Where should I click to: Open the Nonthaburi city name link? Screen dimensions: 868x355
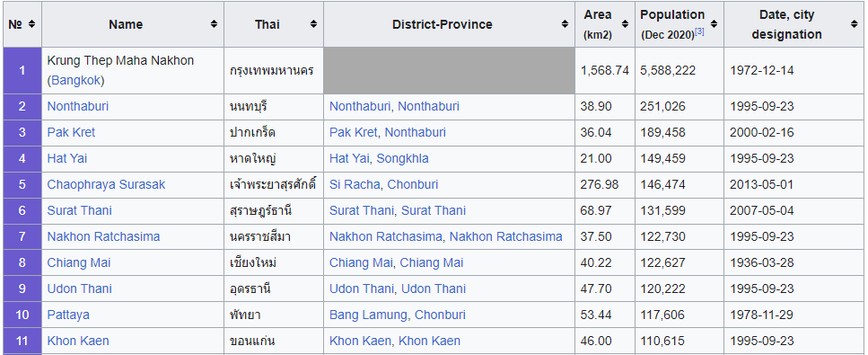[x=78, y=106]
